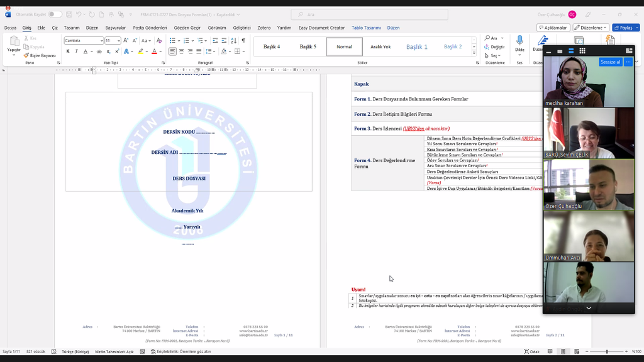Open the Düzenleme mode dropdown
The image size is (644, 362).
[x=591, y=28]
